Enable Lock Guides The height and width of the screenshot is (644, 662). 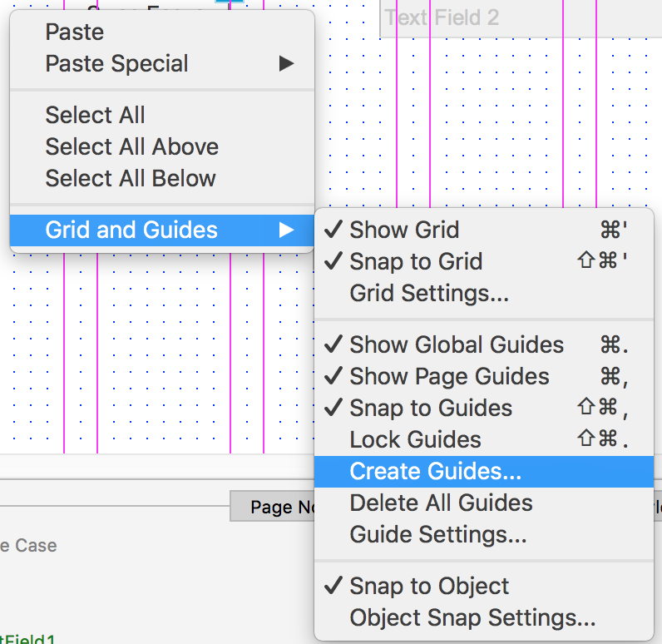[x=415, y=440]
